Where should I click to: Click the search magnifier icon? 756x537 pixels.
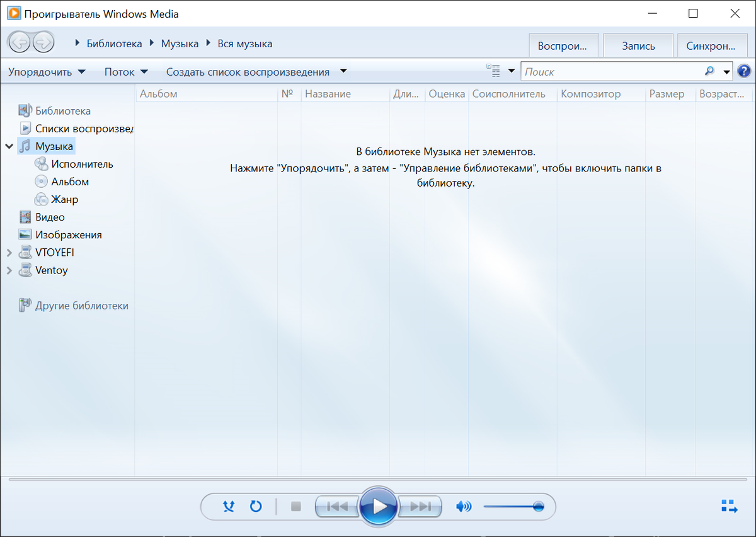pos(710,71)
